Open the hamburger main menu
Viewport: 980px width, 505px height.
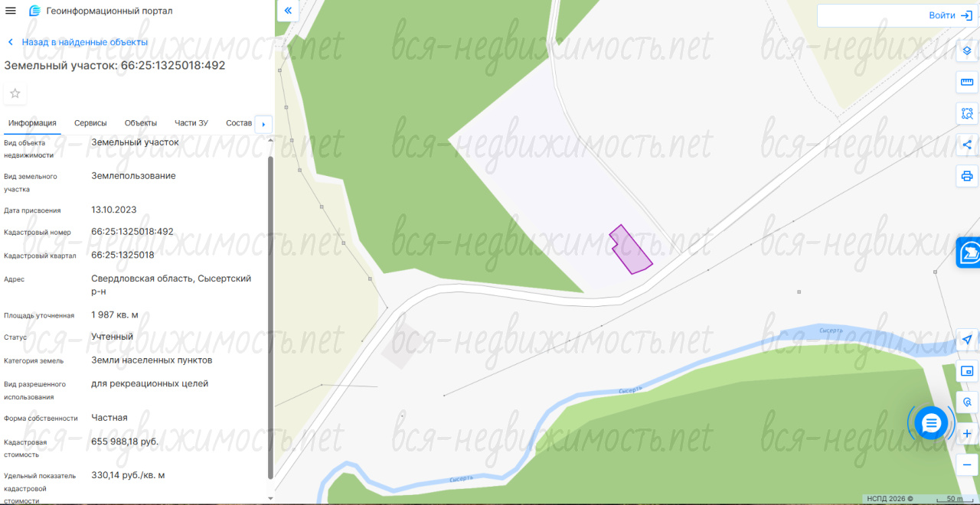point(11,11)
